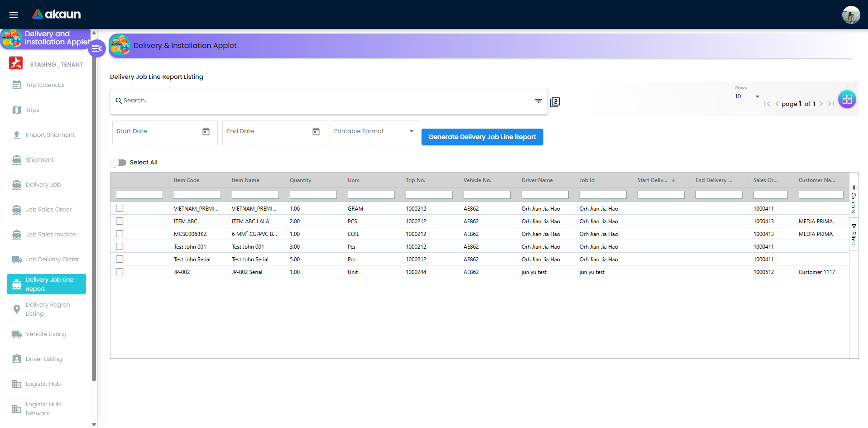
Task: Click the Job Delivery Order truck icon
Action: (17, 259)
